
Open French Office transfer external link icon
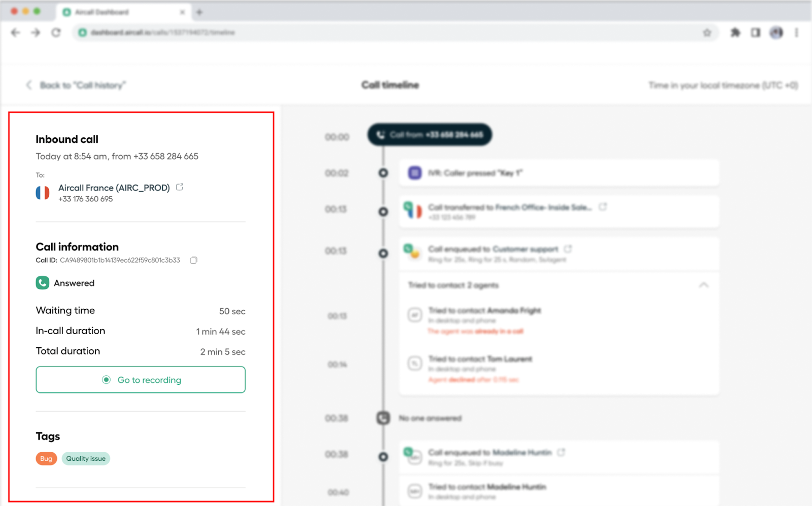pos(603,207)
